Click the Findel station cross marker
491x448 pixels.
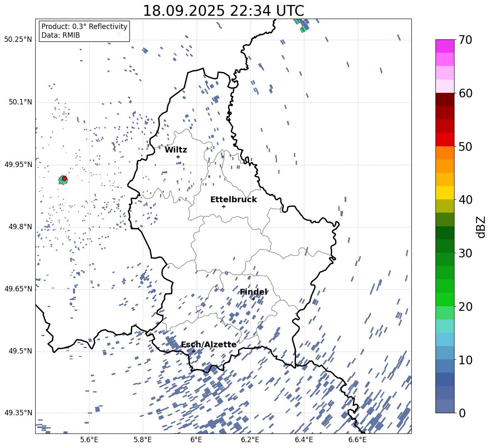[253, 299]
